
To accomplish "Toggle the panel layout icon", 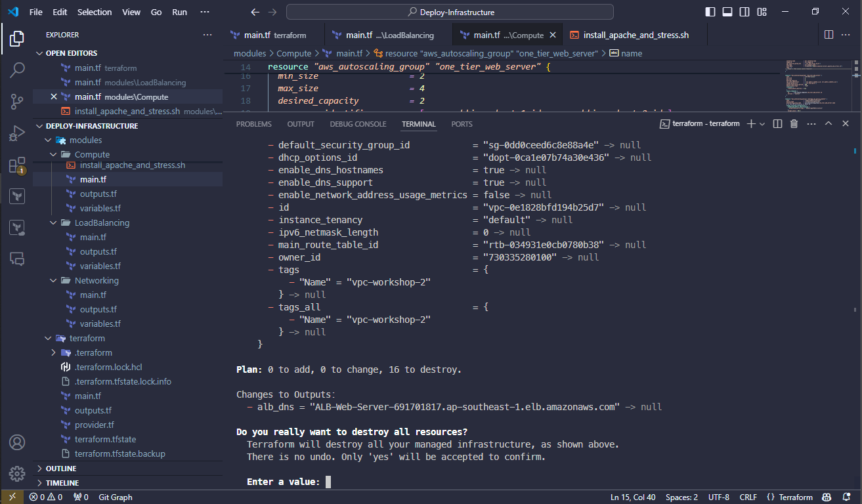I will click(x=727, y=12).
